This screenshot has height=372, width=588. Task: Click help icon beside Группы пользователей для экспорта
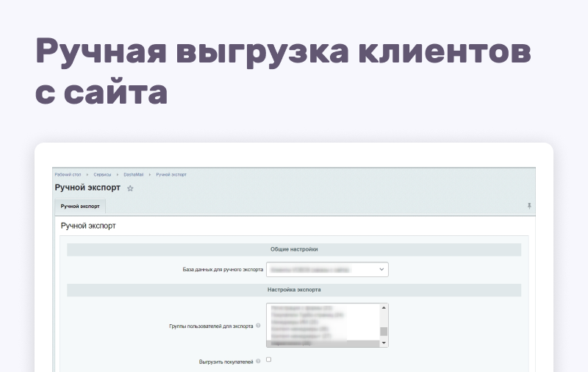pos(258,325)
